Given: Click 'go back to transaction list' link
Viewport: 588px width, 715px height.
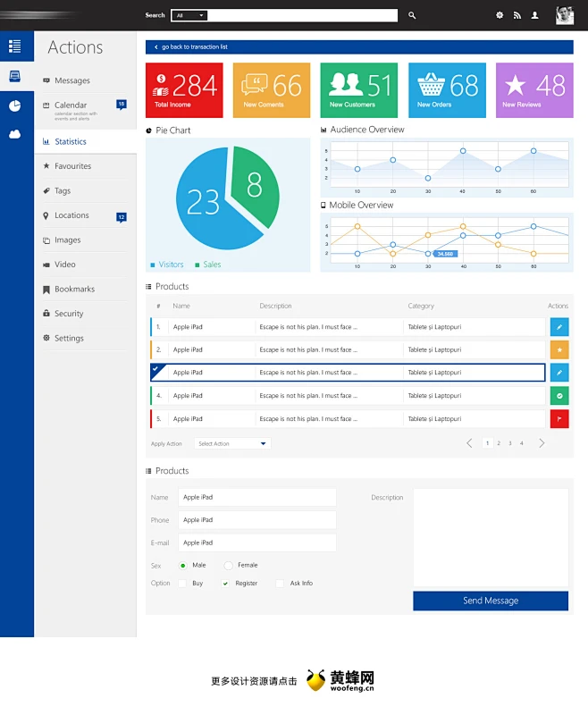Looking at the screenshot, I should click(195, 47).
